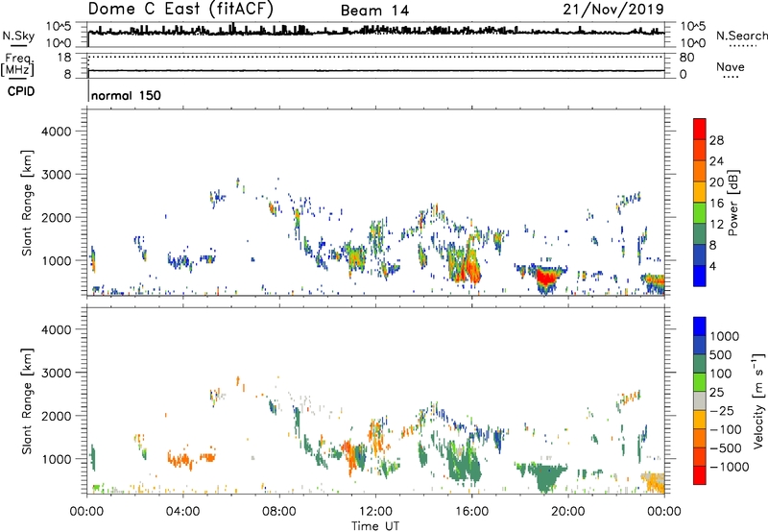The width and height of the screenshot is (768, 532).
Task: Click the 'Freq. [MHz]' axis label
Action: (18, 65)
